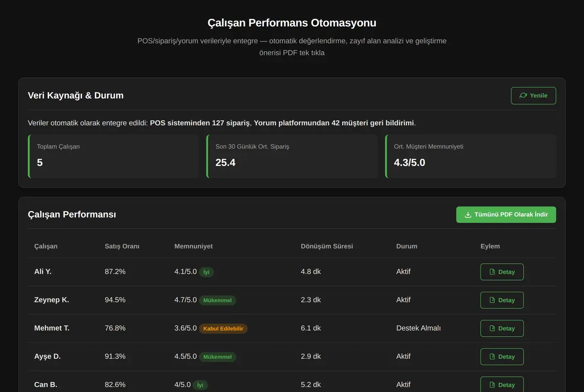
Task: Click the Çalışan Performans Otomasyonu page title
Action: 292,23
